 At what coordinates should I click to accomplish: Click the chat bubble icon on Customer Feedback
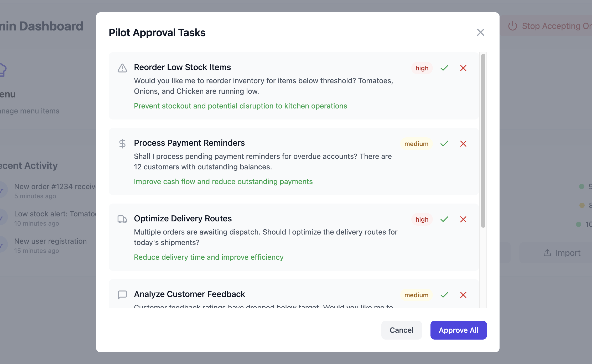point(122,295)
